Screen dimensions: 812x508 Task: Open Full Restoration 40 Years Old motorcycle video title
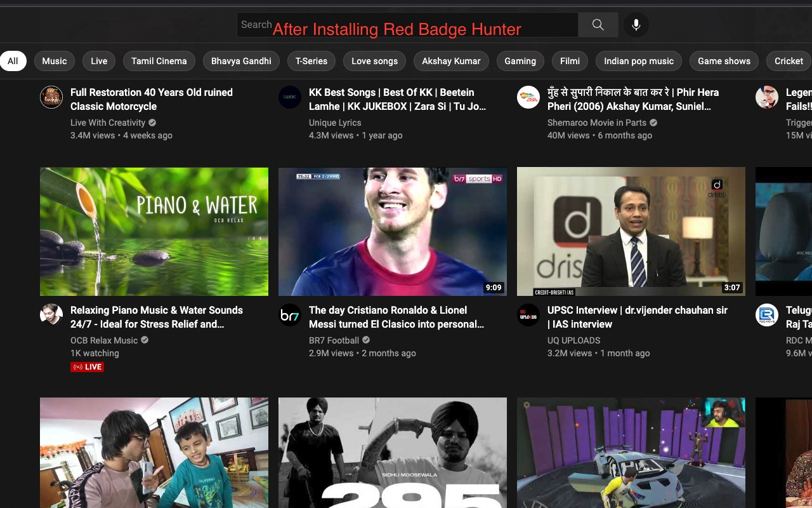pos(152,99)
